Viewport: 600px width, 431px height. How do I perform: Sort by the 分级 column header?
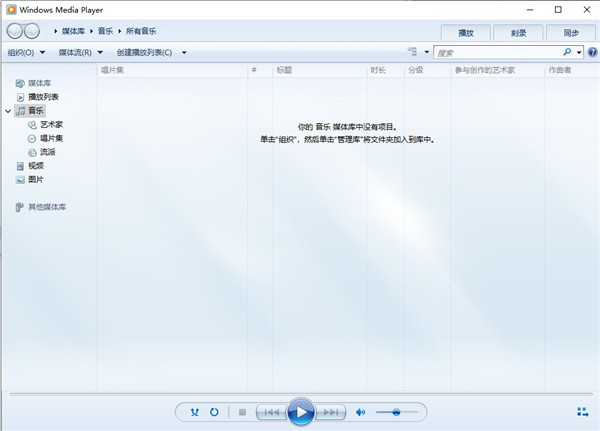(x=427, y=70)
